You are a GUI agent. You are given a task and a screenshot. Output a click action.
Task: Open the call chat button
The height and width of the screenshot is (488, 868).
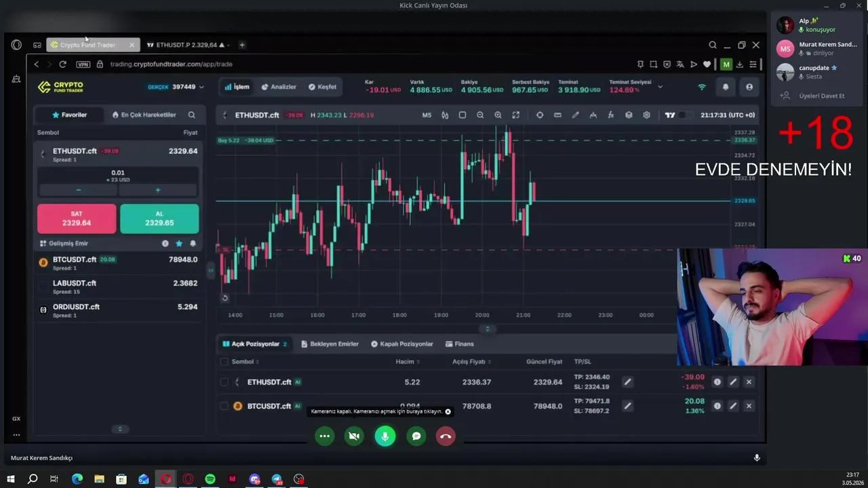tap(416, 436)
